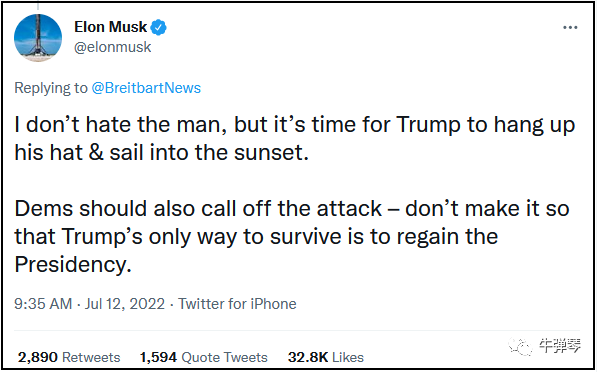Open the Elon Musk display name

click(x=110, y=27)
